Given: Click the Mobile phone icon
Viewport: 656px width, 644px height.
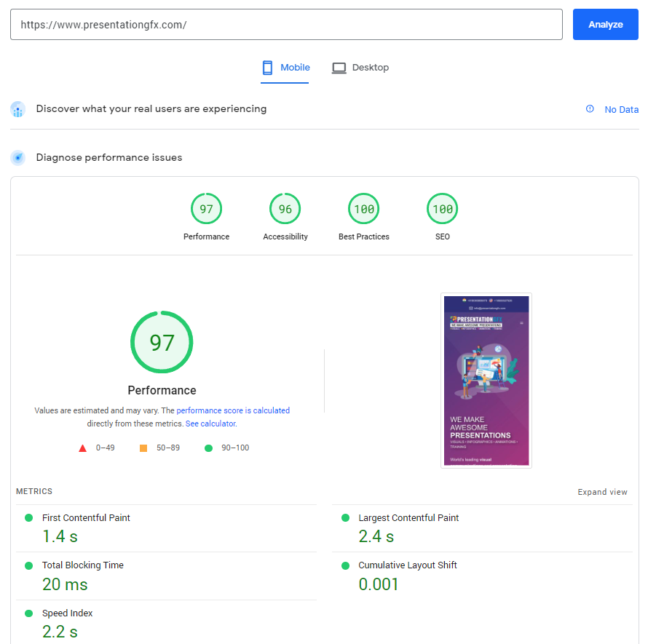Looking at the screenshot, I should click(267, 68).
